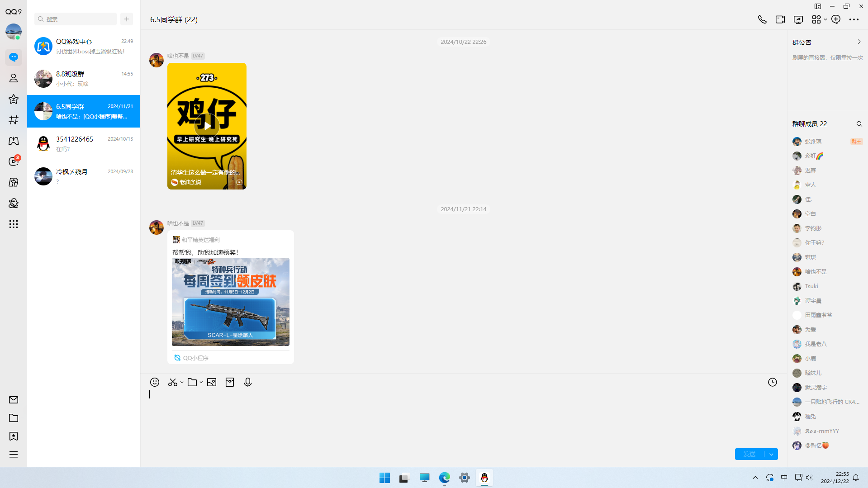The height and width of the screenshot is (488, 868).
Task: Expand screenshot options dropdown arrow
Action: click(x=182, y=382)
